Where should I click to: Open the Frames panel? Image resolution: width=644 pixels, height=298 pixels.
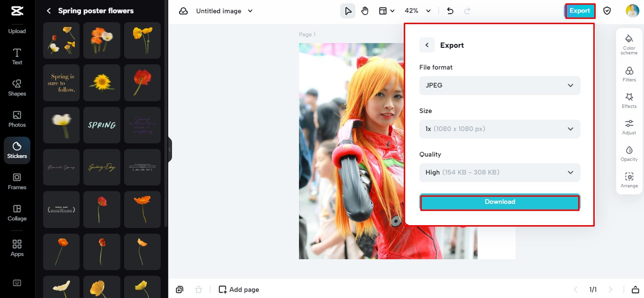click(x=17, y=181)
